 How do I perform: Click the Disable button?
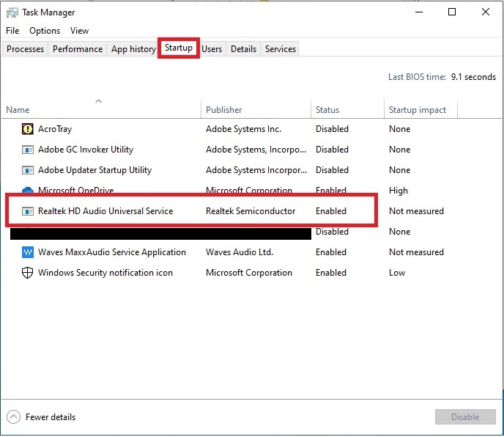[465, 417]
